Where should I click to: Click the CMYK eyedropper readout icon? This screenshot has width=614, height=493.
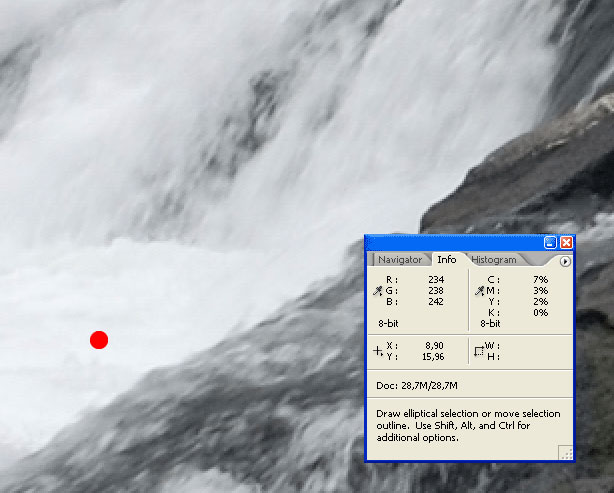tap(479, 291)
